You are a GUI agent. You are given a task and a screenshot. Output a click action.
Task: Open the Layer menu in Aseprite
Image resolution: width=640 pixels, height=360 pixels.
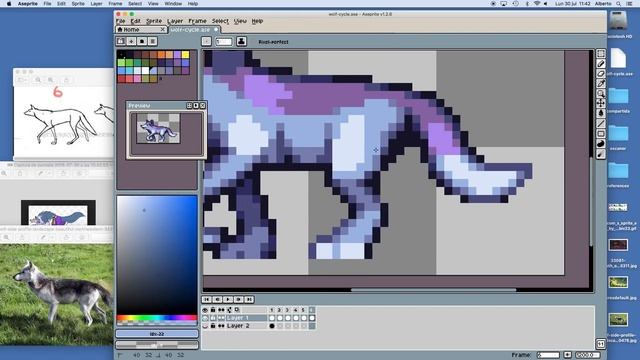pos(175,21)
